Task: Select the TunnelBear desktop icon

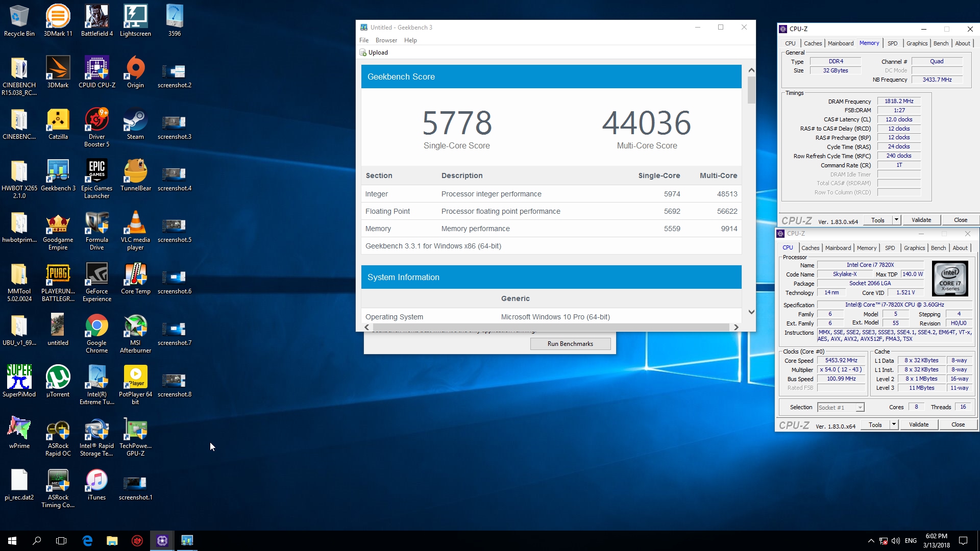Action: (x=135, y=175)
